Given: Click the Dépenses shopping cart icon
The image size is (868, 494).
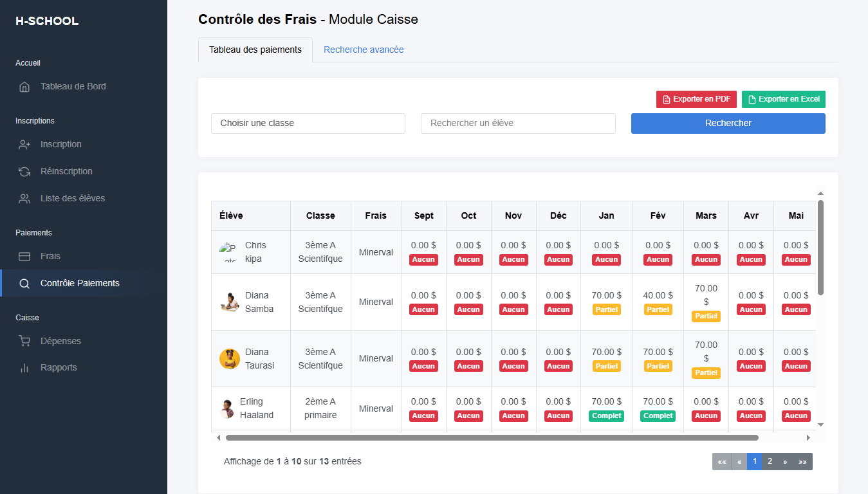Looking at the screenshot, I should click(x=24, y=342).
